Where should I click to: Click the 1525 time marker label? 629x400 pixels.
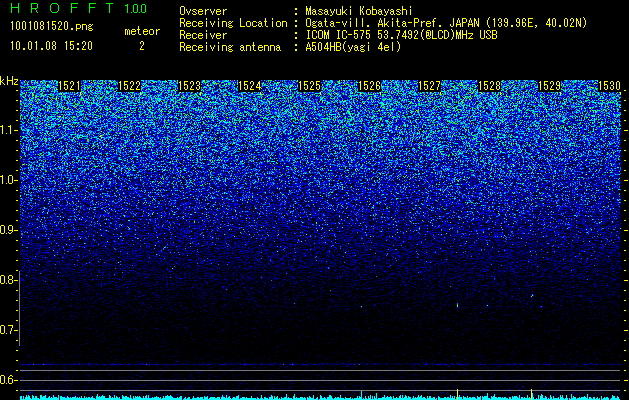point(310,86)
